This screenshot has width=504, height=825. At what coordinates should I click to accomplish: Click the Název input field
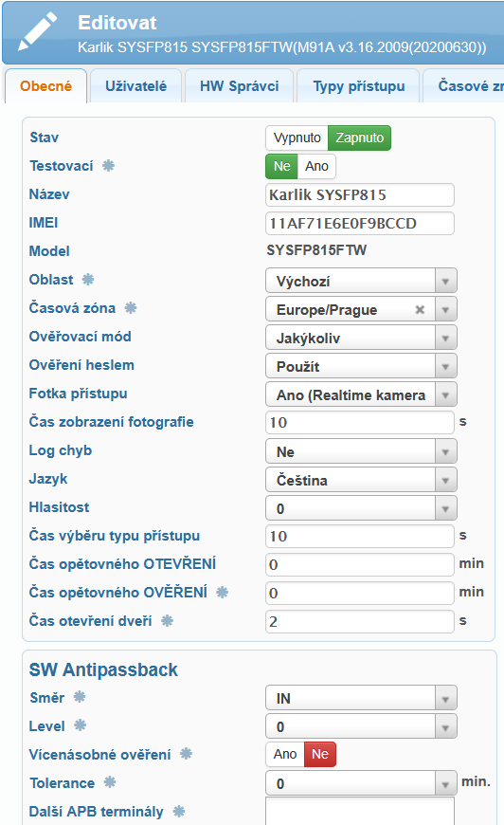[359, 195]
